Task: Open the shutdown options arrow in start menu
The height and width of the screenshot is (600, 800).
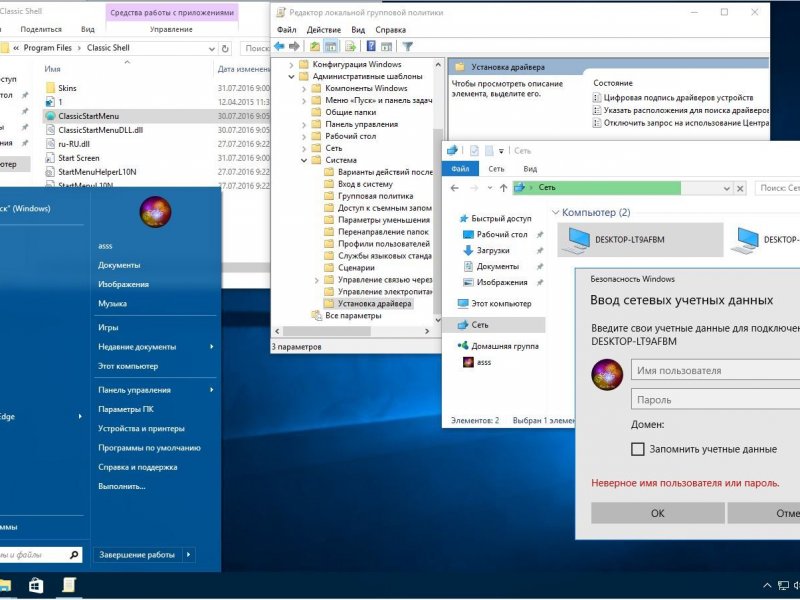Action: [x=188, y=555]
